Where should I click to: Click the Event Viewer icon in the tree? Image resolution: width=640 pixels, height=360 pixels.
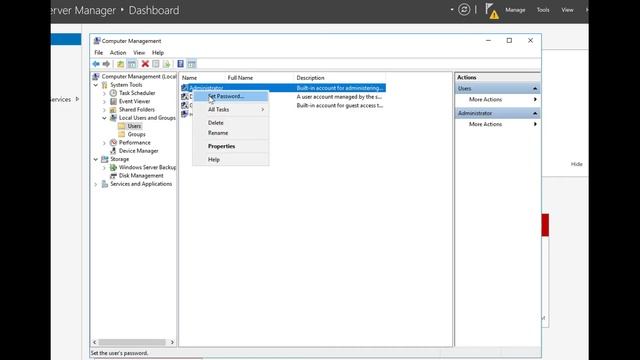113,101
